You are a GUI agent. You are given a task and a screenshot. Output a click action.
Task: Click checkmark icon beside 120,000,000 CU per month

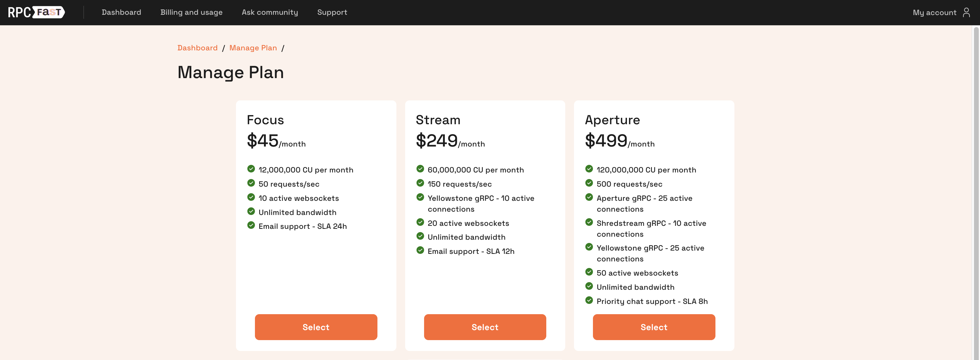(x=589, y=169)
